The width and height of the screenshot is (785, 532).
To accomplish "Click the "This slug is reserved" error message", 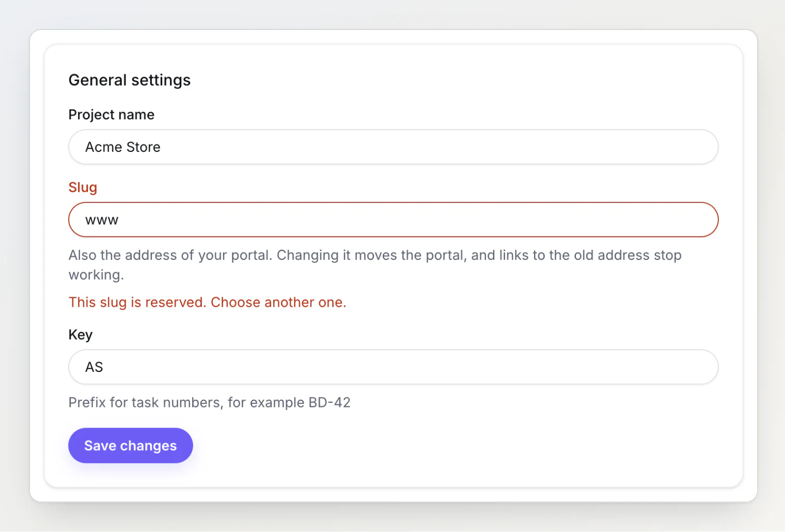I will (208, 302).
